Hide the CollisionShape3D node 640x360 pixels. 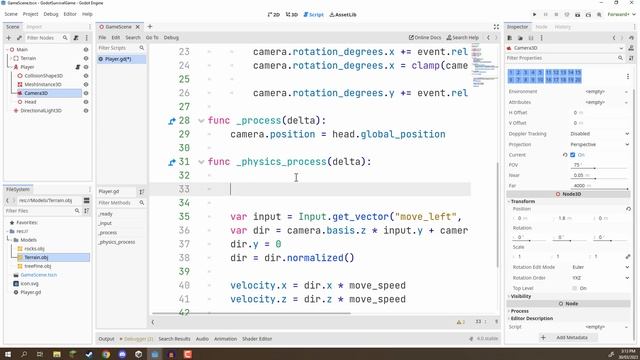pyautogui.click(x=86, y=76)
